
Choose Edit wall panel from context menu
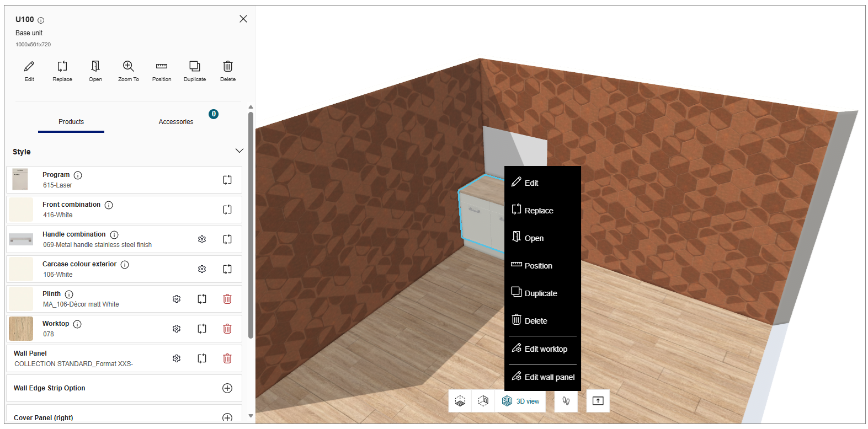[x=543, y=377]
